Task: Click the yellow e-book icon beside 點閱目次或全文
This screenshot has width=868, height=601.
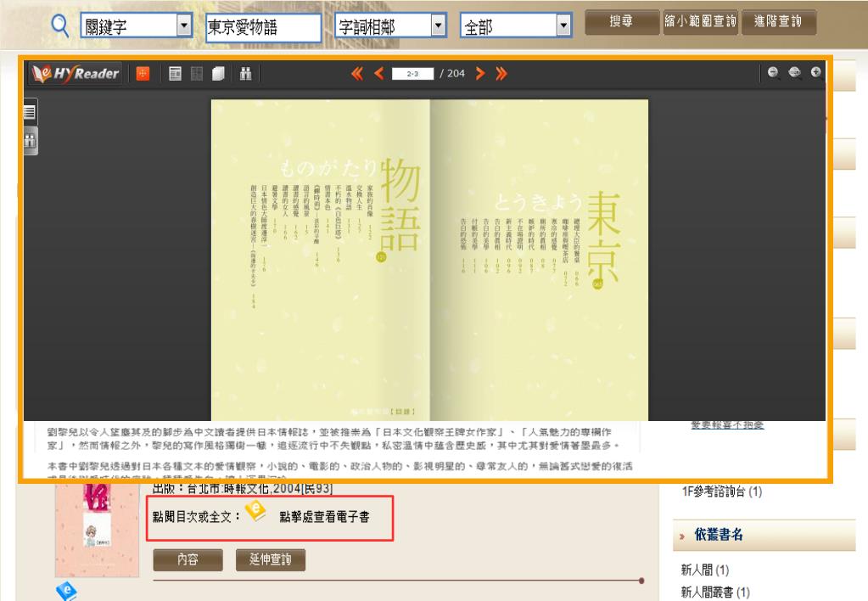Action: tap(255, 511)
